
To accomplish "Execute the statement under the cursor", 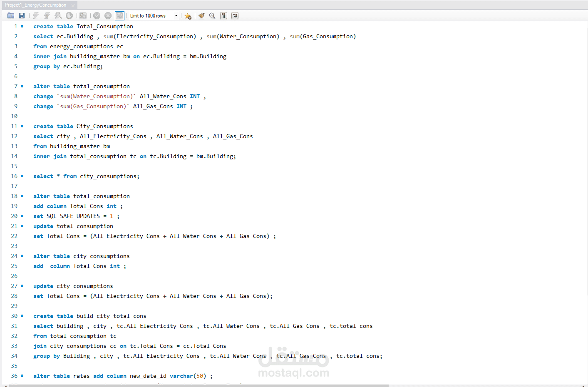I will coord(47,16).
